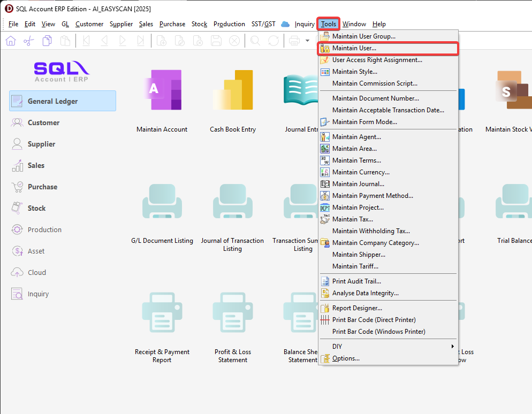Choose Maintain Currency from the Tools menu
Screen dimensions: 532x414
coord(361,172)
